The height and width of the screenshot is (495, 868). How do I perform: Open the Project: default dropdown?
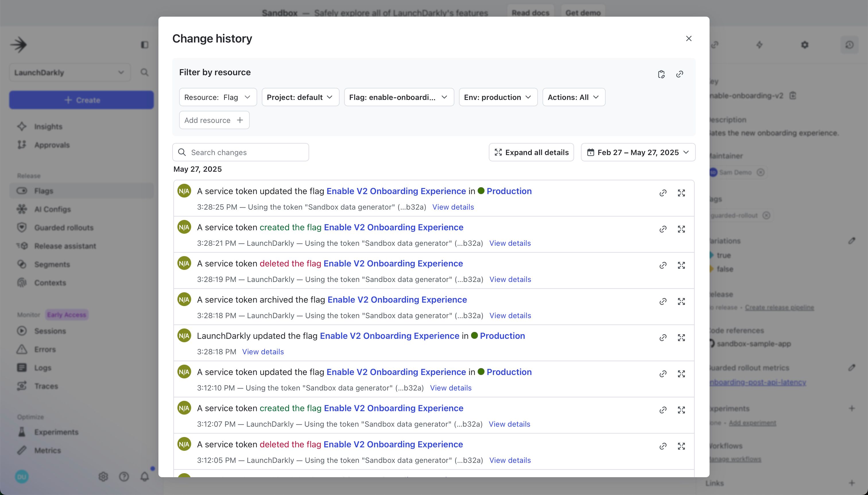pos(301,97)
